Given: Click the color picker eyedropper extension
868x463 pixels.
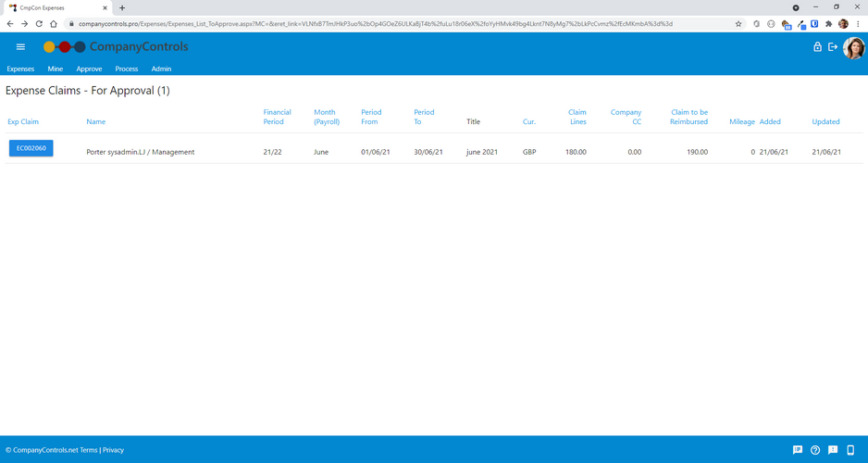Looking at the screenshot, I should [801, 24].
